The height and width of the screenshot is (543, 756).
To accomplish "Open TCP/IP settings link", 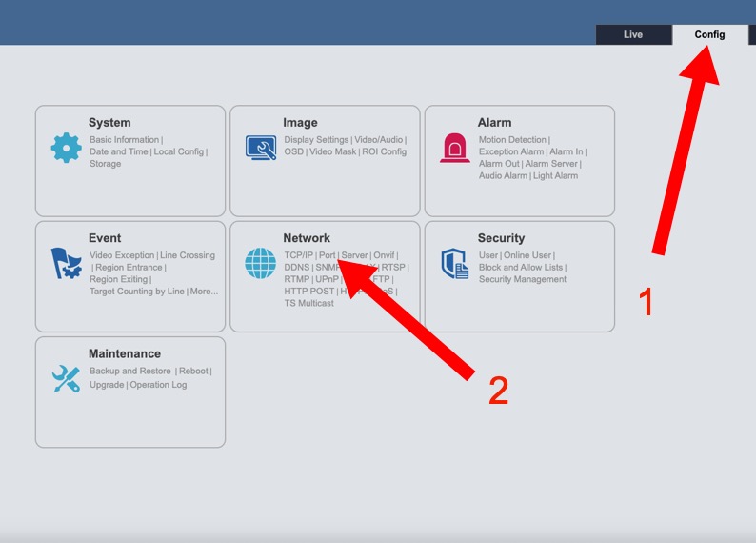I will pos(298,255).
